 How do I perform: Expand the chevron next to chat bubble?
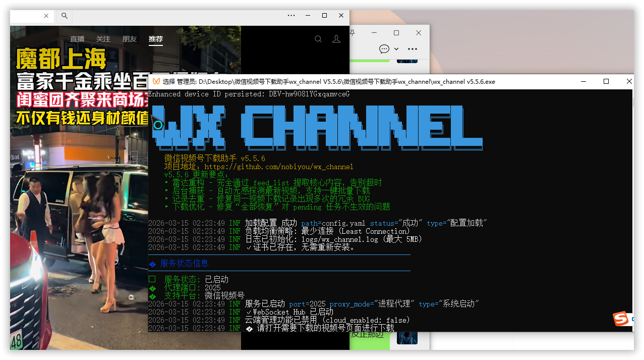click(x=396, y=49)
